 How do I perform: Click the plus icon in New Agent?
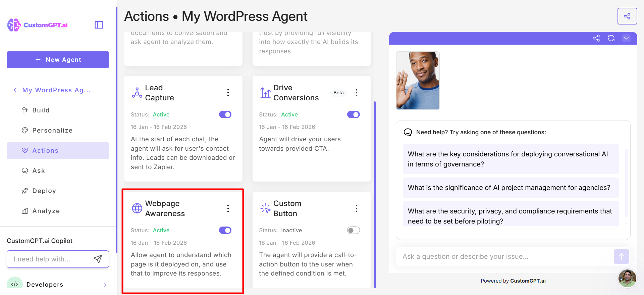pyautogui.click(x=38, y=59)
